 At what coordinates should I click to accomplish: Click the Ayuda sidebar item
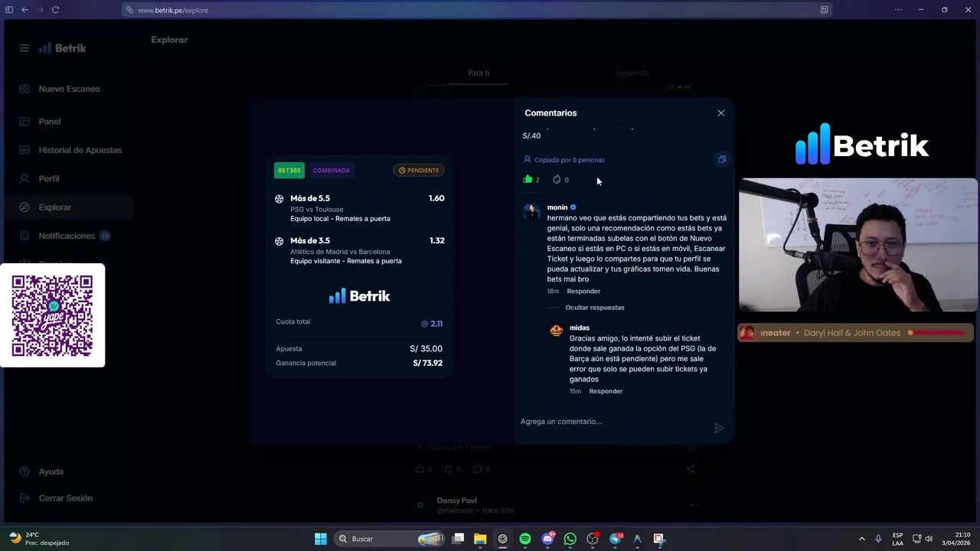[51, 471]
